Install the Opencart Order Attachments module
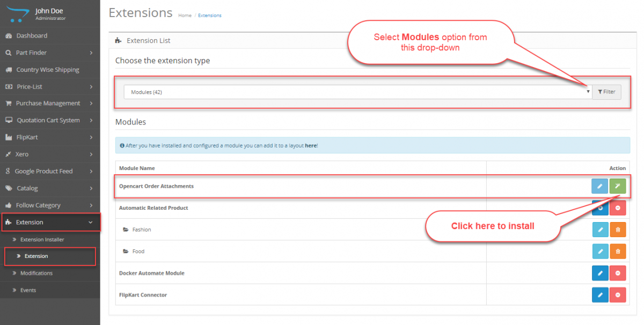644x325 pixels. (618, 186)
